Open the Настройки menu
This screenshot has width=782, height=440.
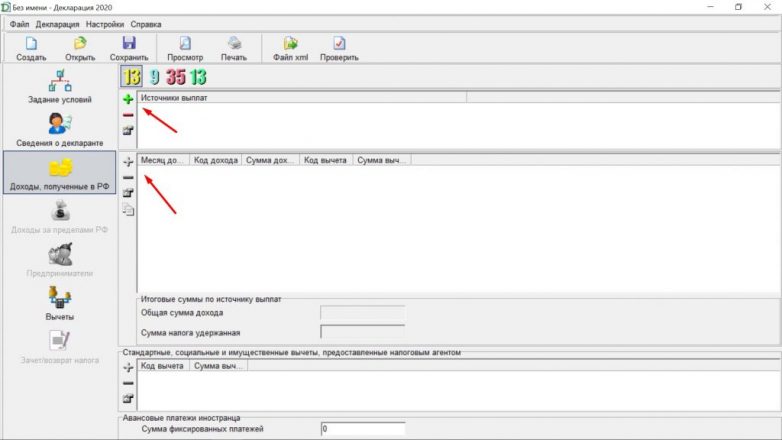[x=105, y=23]
